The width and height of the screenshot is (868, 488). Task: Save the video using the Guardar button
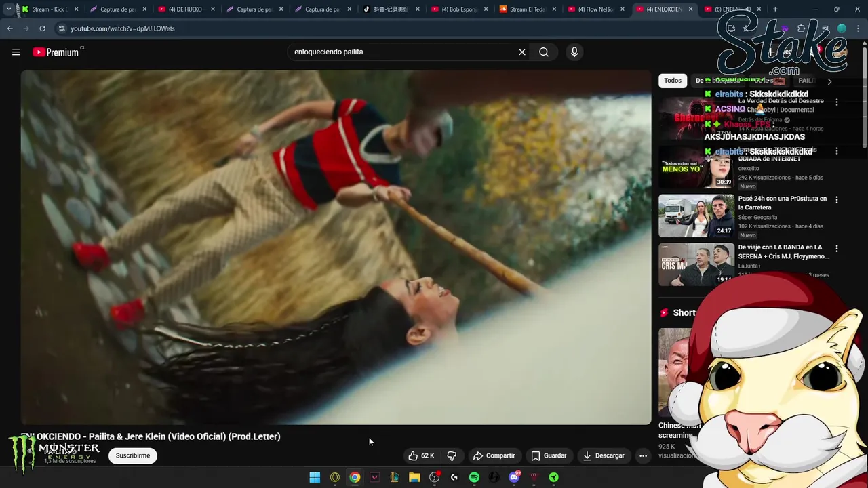549,455
